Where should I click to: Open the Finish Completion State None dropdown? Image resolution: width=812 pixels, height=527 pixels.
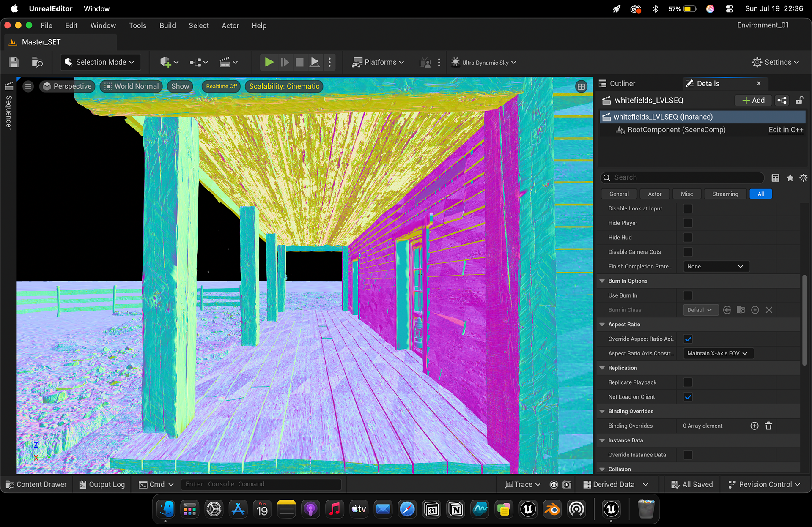coord(716,266)
